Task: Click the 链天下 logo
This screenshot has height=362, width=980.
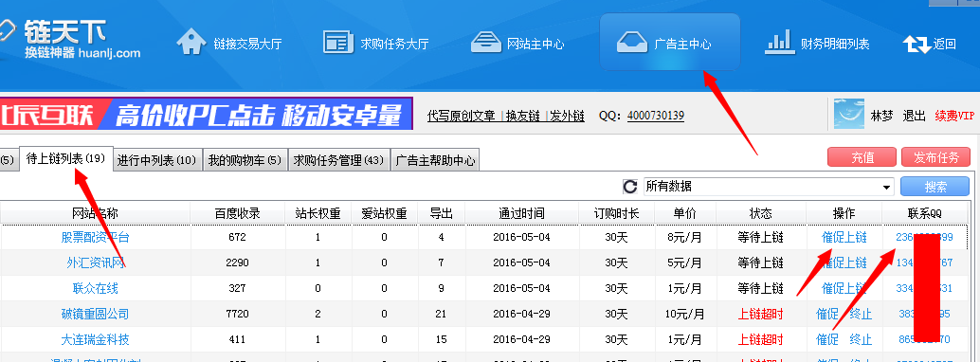Action: (70, 39)
